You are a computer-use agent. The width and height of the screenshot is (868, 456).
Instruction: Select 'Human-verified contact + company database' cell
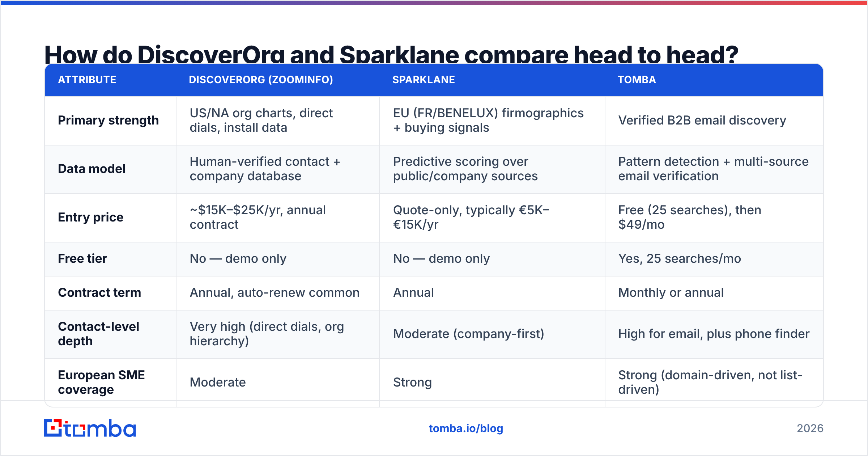coord(278,169)
